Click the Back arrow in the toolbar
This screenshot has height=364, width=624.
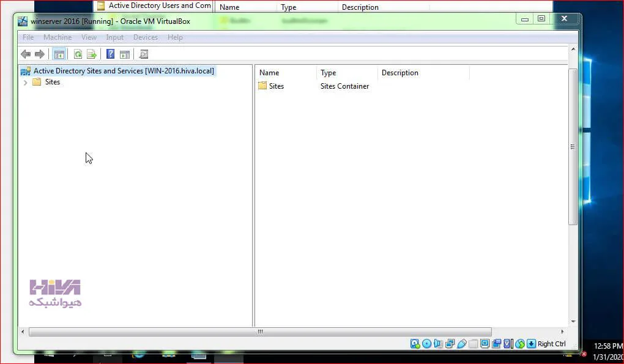26,54
